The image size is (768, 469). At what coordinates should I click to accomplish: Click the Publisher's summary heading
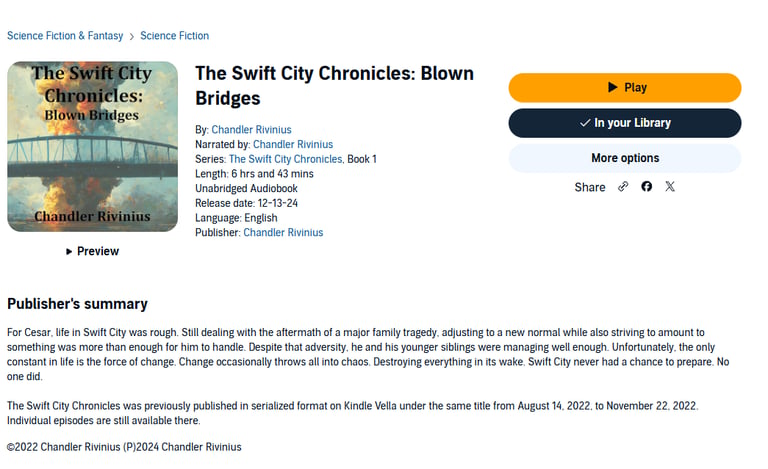77,304
